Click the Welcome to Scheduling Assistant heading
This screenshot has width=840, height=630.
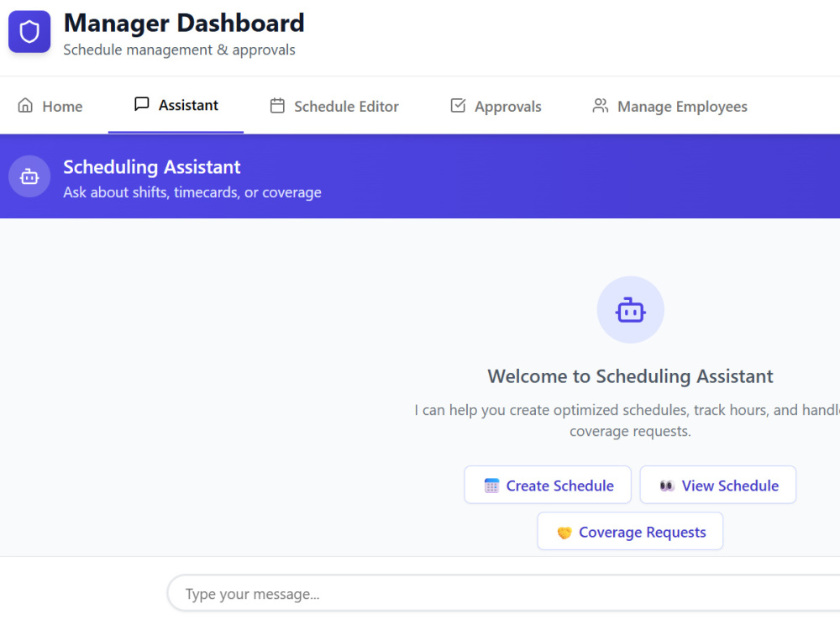[630, 376]
